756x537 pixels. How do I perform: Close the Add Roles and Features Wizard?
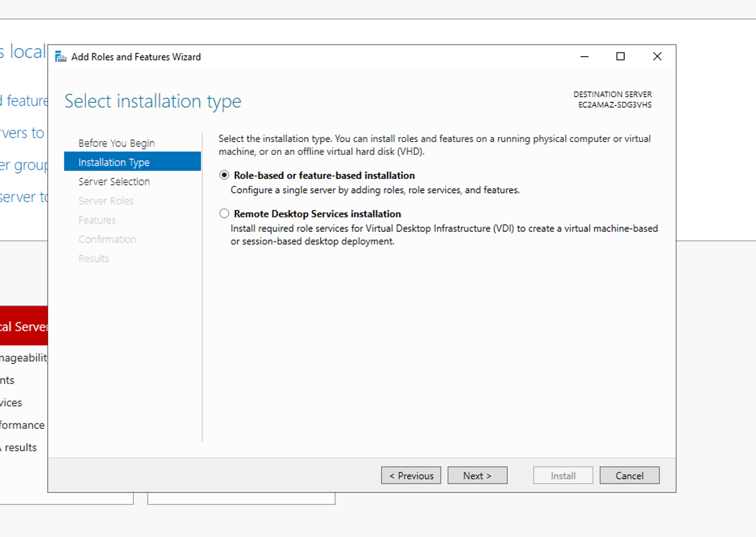(x=657, y=56)
